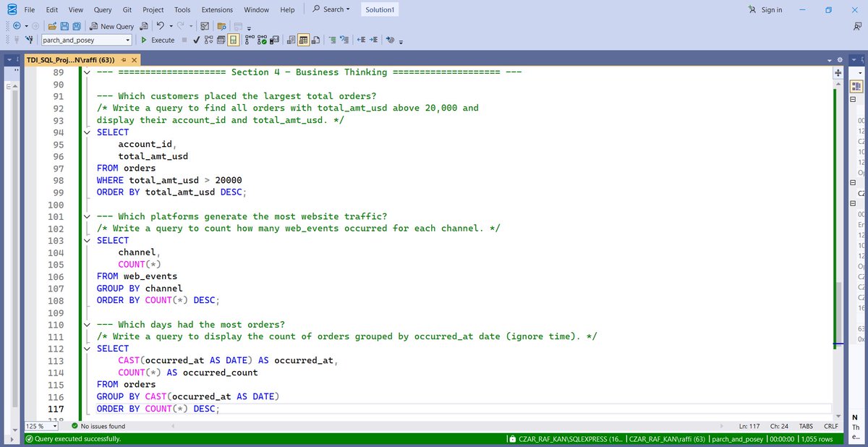Open the Help menu
This screenshot has height=447, width=868.
pos(287,9)
